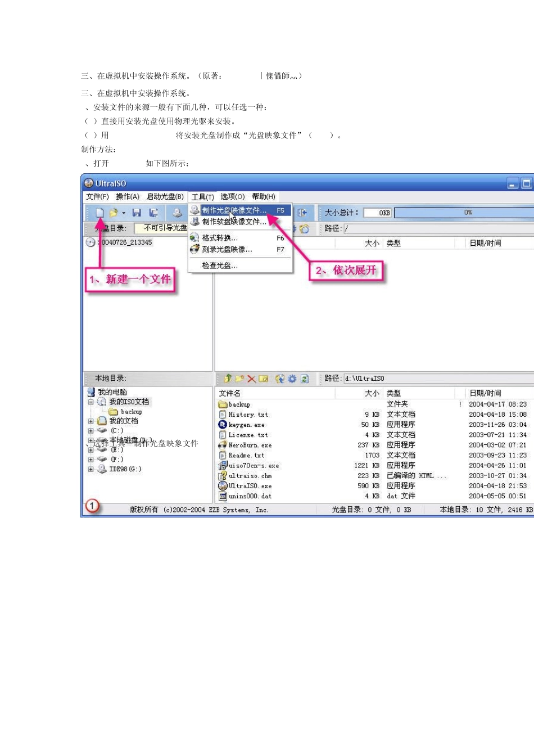
Task: Sort disc files by 大小 column header
Action: pyautogui.click(x=372, y=243)
